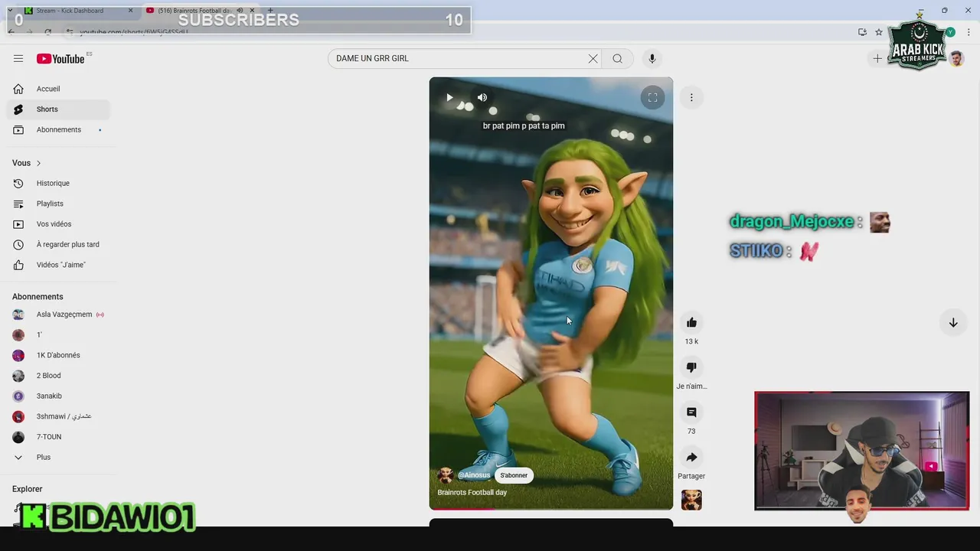Open Playlists in the sidebar
Viewport: 980px width, 551px height.
coord(58,204)
